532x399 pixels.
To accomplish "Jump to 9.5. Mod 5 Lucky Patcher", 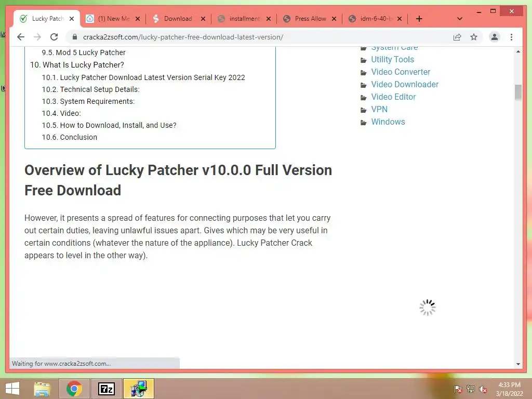I will pos(84,52).
